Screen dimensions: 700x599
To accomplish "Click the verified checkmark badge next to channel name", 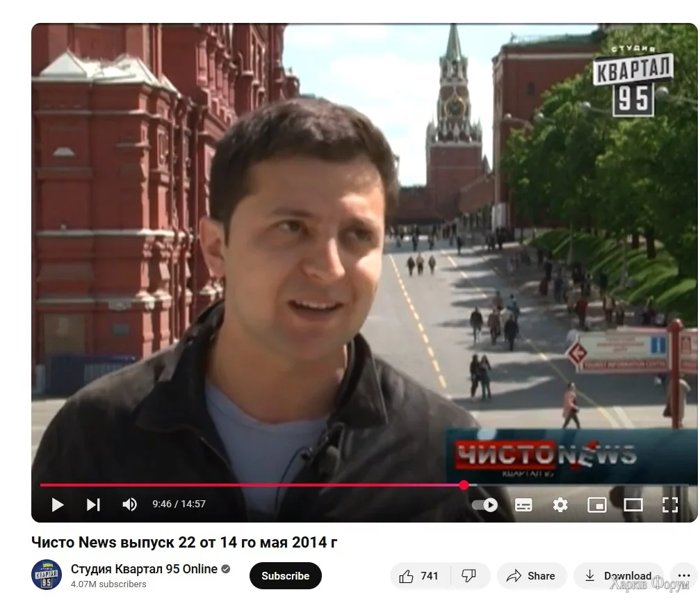I will (x=226, y=569).
